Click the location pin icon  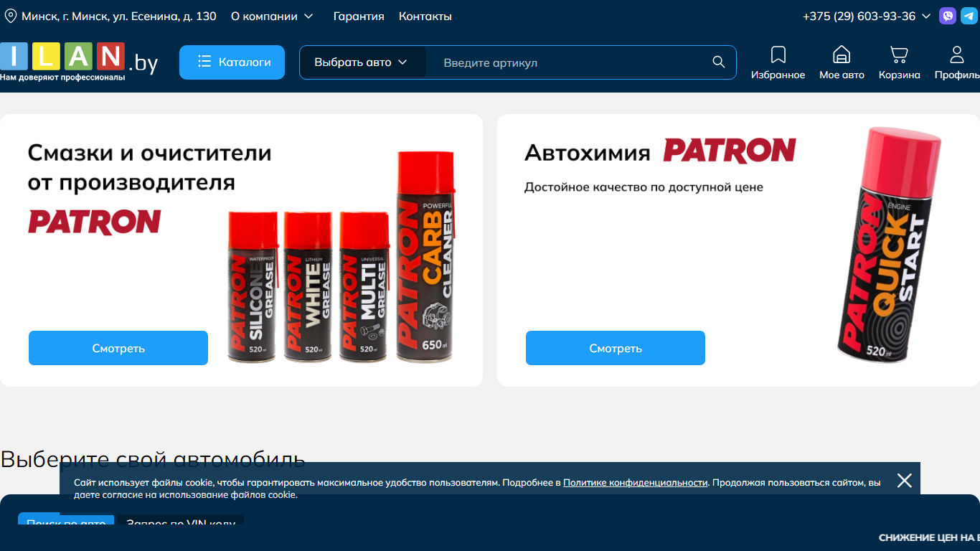click(10, 16)
